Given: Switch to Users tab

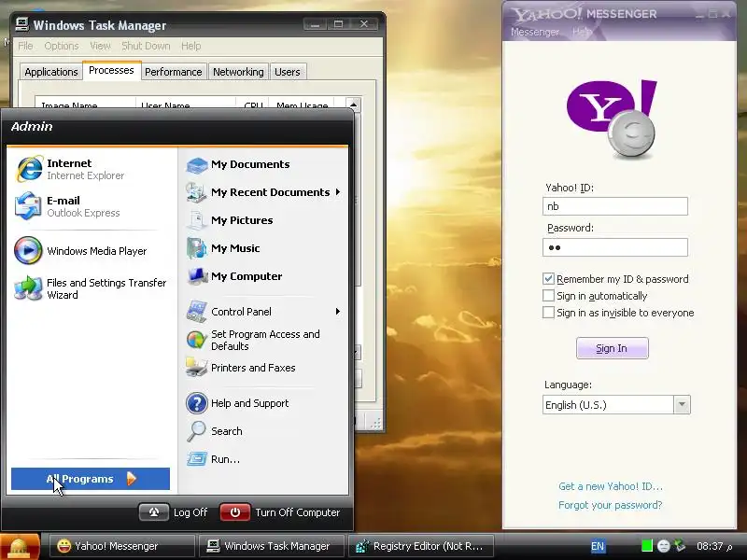Looking at the screenshot, I should [288, 72].
